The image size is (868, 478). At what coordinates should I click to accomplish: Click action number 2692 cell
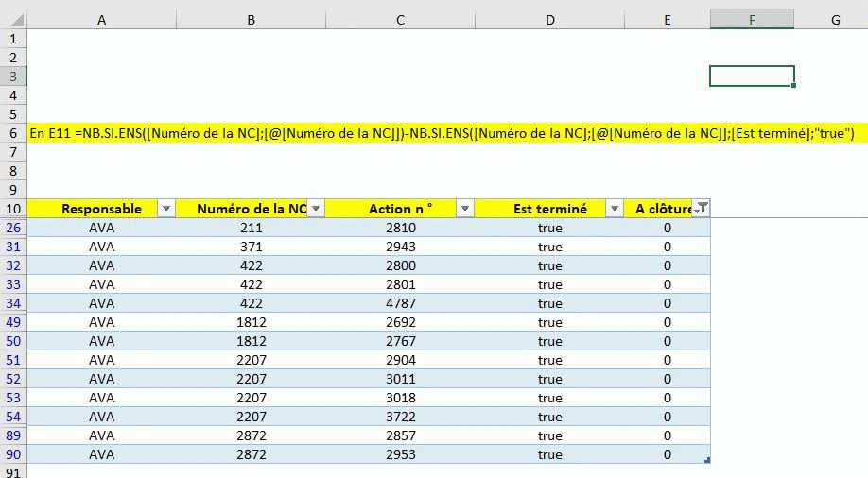401,322
